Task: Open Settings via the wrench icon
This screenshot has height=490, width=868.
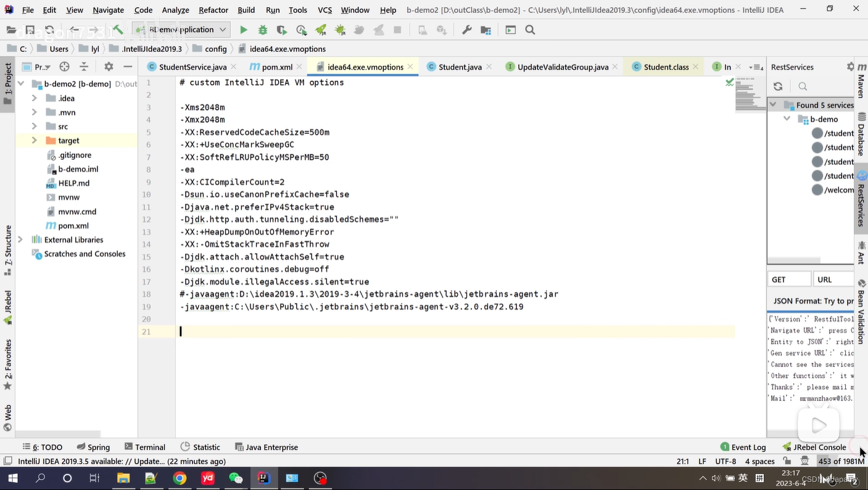Action: [466, 30]
